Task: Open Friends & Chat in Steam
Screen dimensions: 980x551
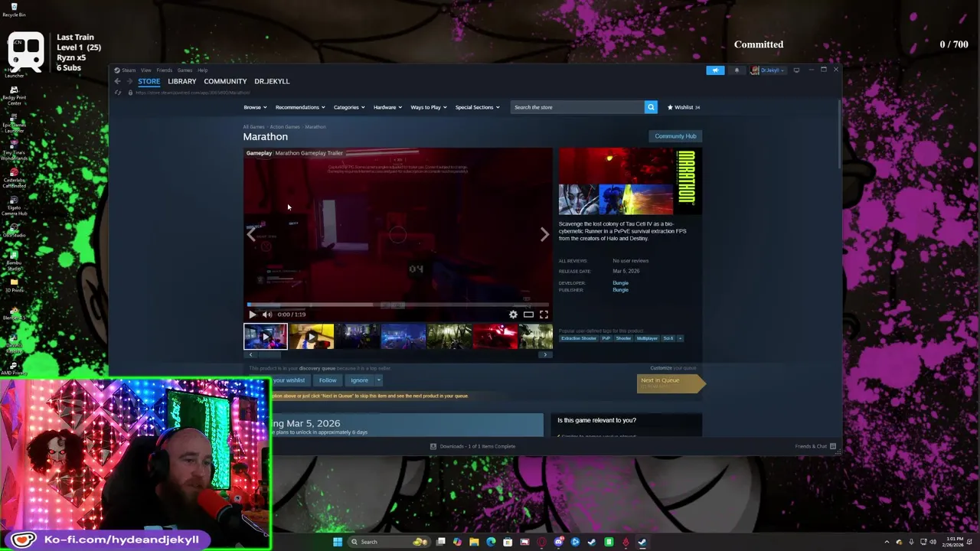Action: (815, 446)
